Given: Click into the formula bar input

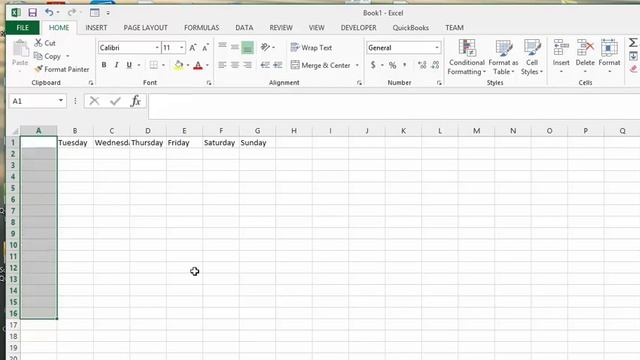Looking at the screenshot, I should [394, 106].
